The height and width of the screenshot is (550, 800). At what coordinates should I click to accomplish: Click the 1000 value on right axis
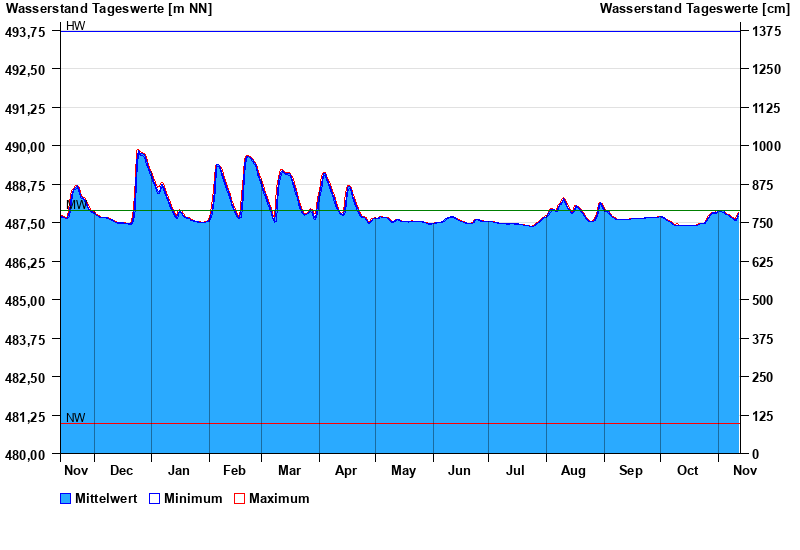(x=765, y=147)
